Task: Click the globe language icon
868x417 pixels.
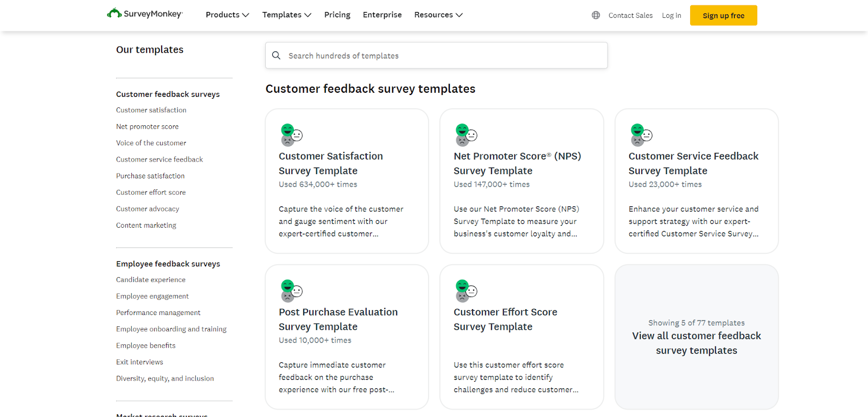Action: point(596,15)
